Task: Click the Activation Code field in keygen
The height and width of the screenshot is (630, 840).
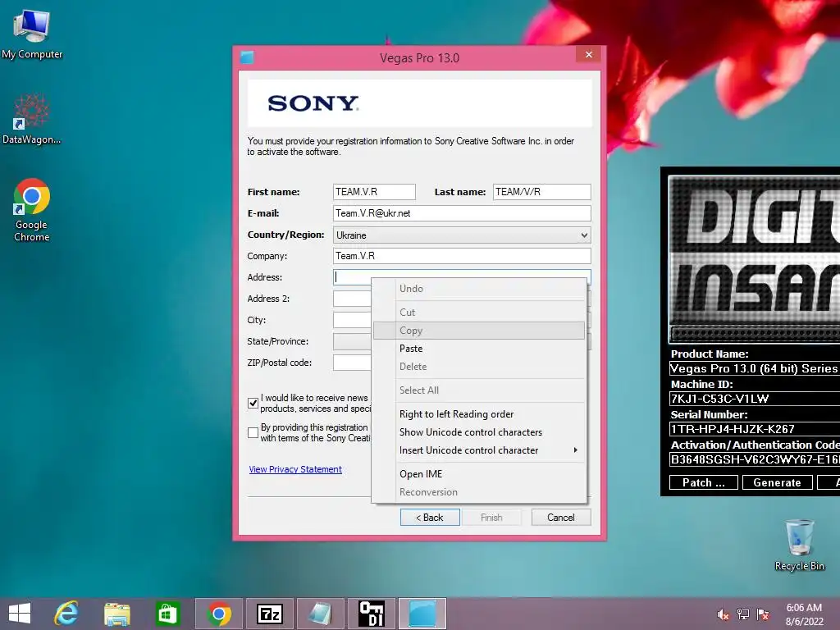Action: [755, 459]
